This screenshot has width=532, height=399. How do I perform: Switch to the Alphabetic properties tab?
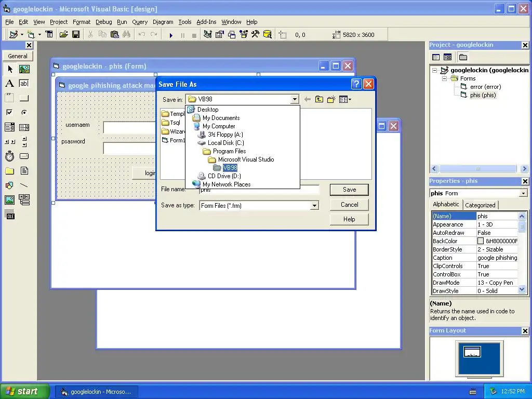click(446, 204)
